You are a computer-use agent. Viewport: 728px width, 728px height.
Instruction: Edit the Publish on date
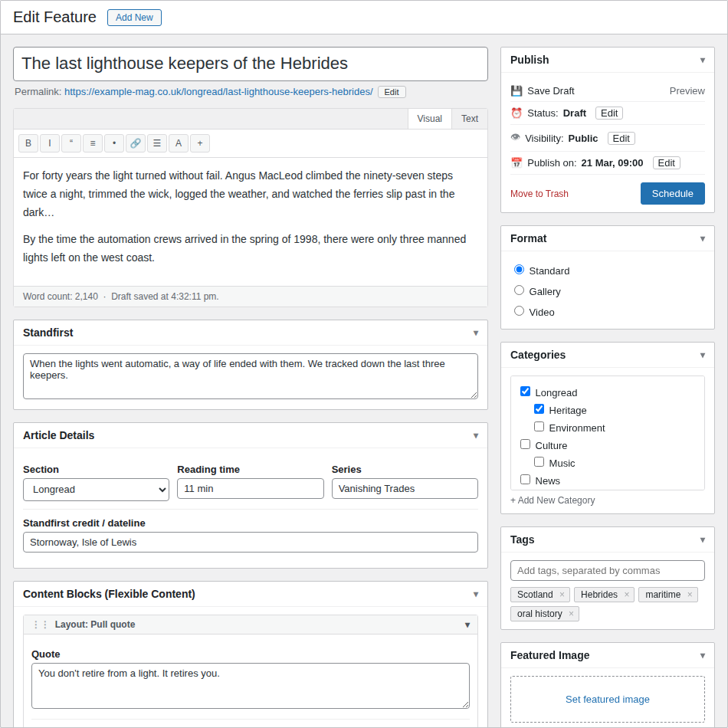pyautogui.click(x=666, y=163)
